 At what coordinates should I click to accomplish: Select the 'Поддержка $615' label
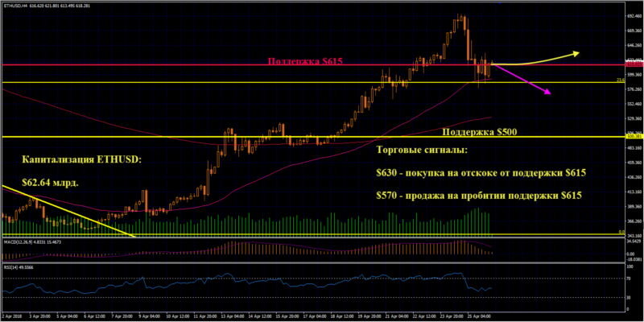tap(305, 61)
